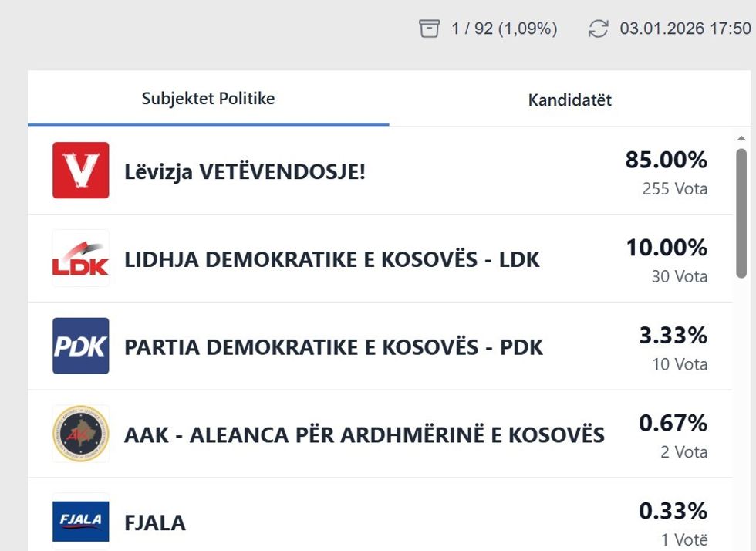This screenshot has height=551, width=756.
Task: Click the FJALA party logo
Action: pyautogui.click(x=81, y=521)
